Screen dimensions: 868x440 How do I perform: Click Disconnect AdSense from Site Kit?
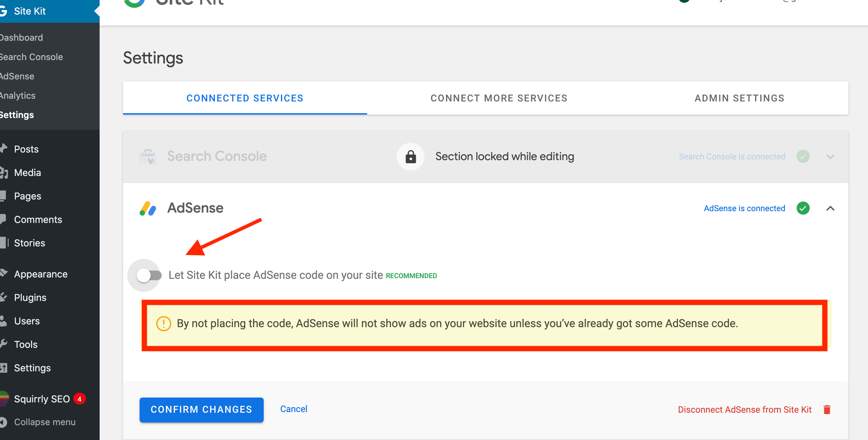[x=745, y=410]
